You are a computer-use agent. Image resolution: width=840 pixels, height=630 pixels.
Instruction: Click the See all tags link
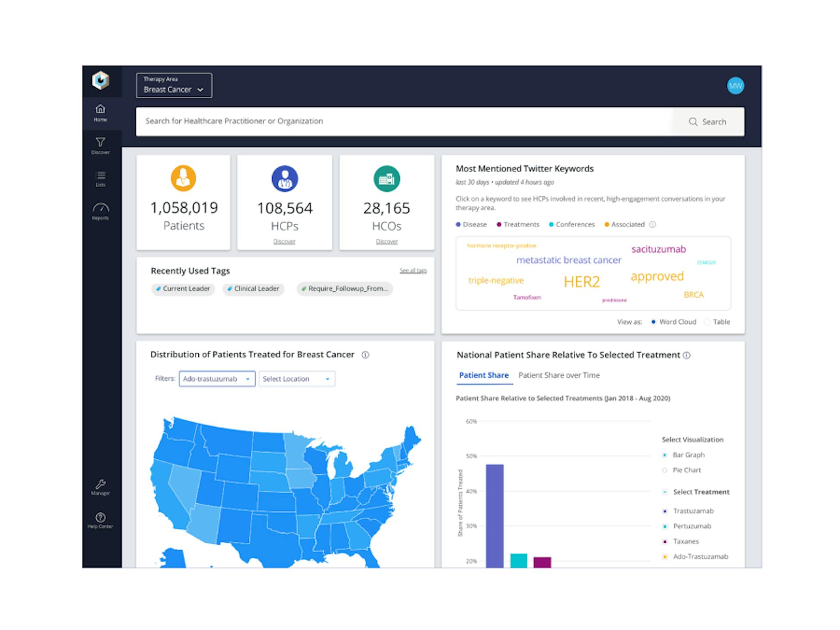click(413, 270)
